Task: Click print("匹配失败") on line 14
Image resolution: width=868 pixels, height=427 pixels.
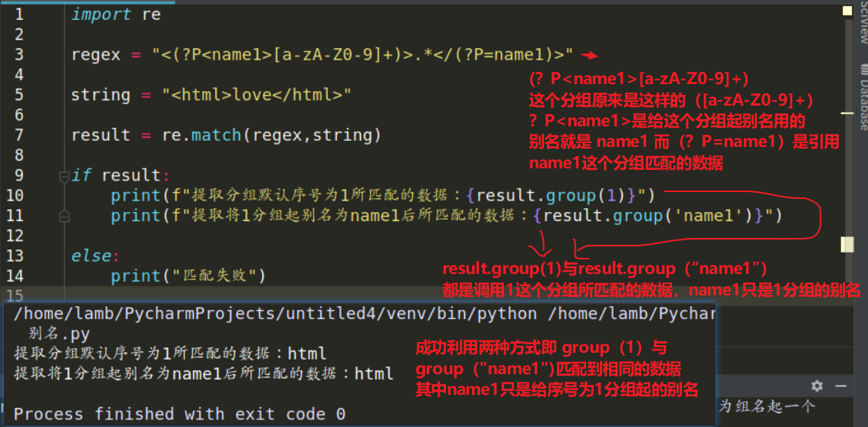Action: [188, 275]
